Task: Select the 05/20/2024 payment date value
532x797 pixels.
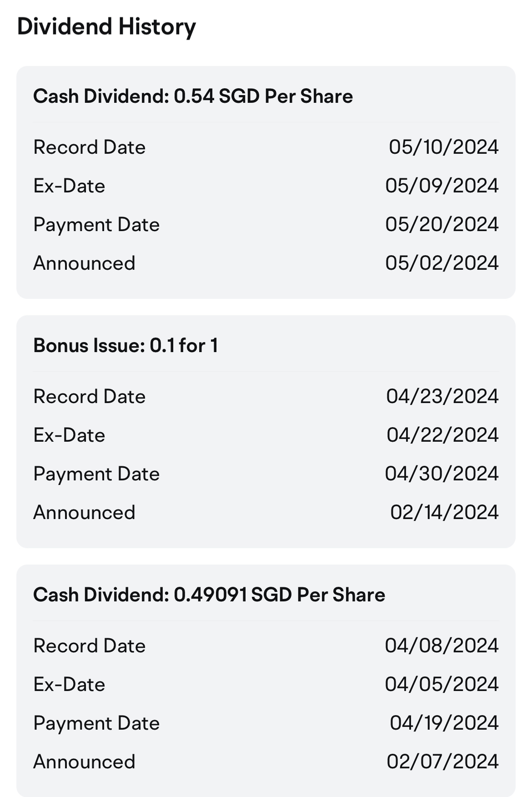Action: point(442,225)
